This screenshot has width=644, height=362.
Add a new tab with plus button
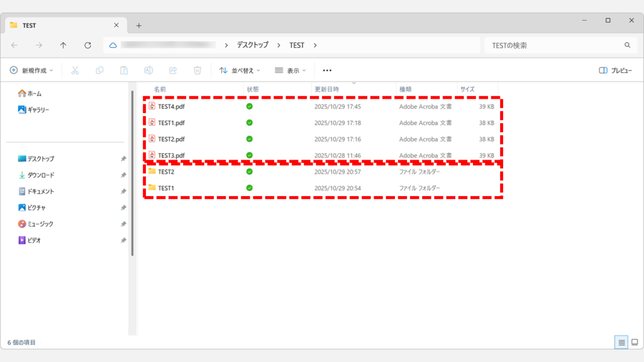(x=139, y=25)
